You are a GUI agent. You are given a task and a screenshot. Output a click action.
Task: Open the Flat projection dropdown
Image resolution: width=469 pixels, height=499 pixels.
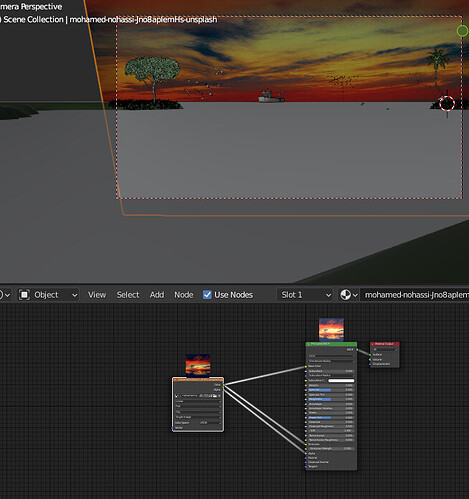click(198, 406)
